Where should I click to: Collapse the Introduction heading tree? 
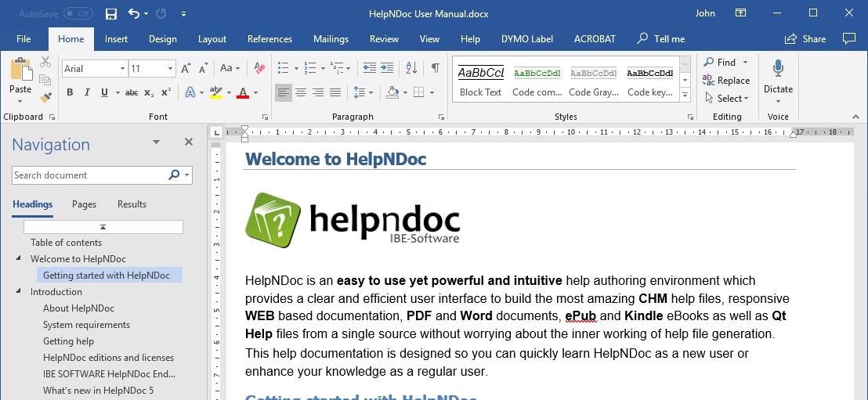pyautogui.click(x=18, y=291)
